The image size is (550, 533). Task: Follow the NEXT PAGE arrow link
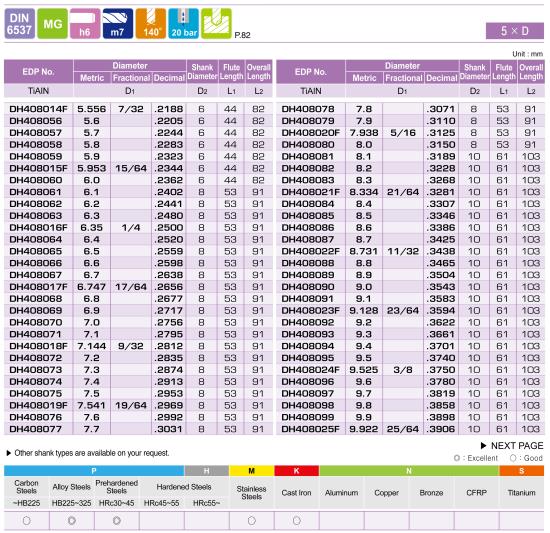coord(512,446)
